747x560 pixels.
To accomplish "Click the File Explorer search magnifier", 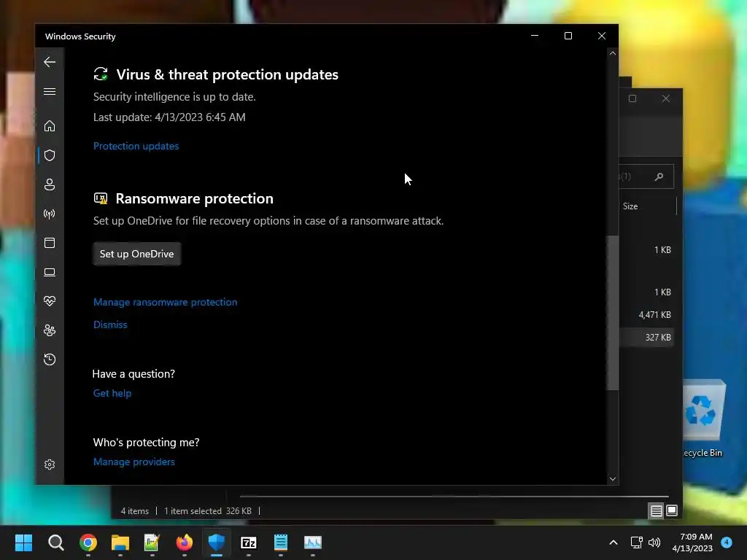I will coord(659,176).
